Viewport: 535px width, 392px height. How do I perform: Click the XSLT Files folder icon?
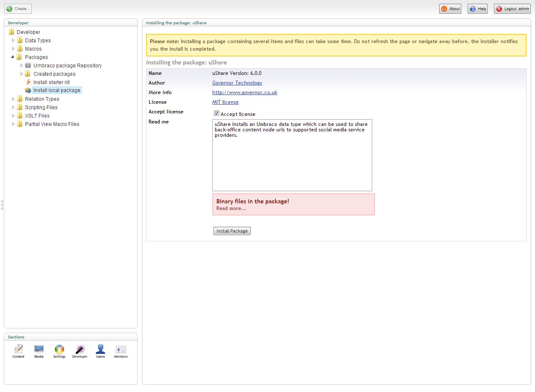point(20,115)
